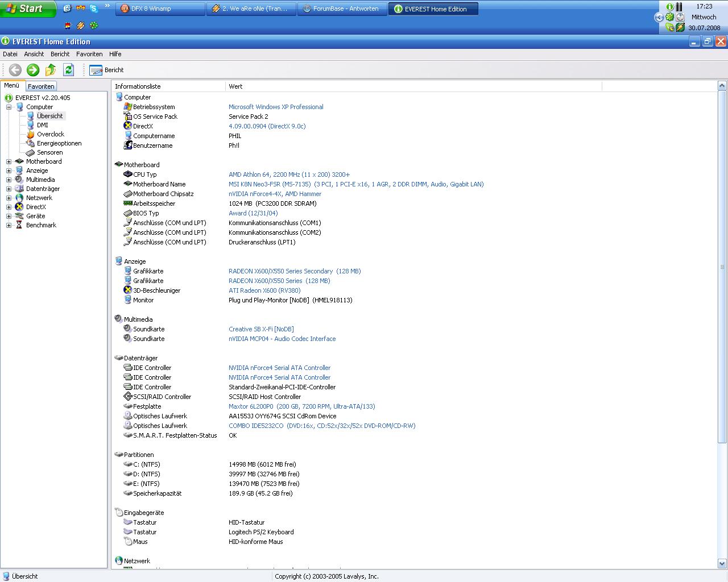Image resolution: width=728 pixels, height=582 pixels.
Task: Go back with the green back arrow
Action: 15,70
